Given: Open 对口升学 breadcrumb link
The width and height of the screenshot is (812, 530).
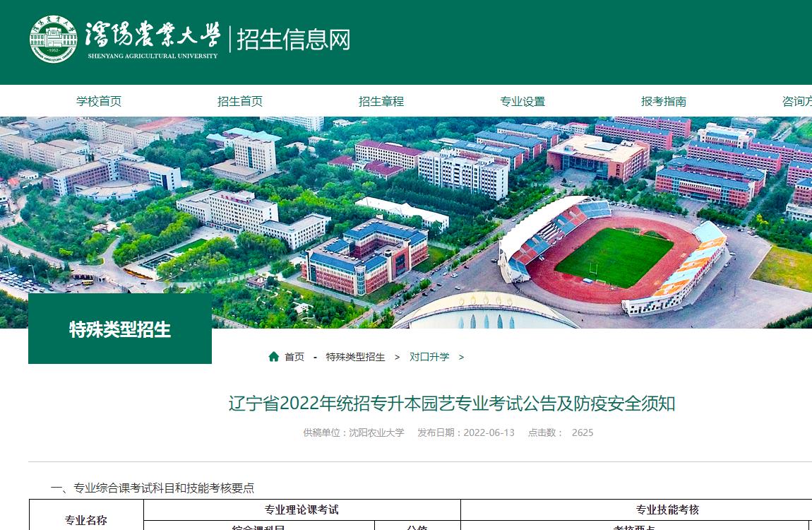Looking at the screenshot, I should 429,357.
